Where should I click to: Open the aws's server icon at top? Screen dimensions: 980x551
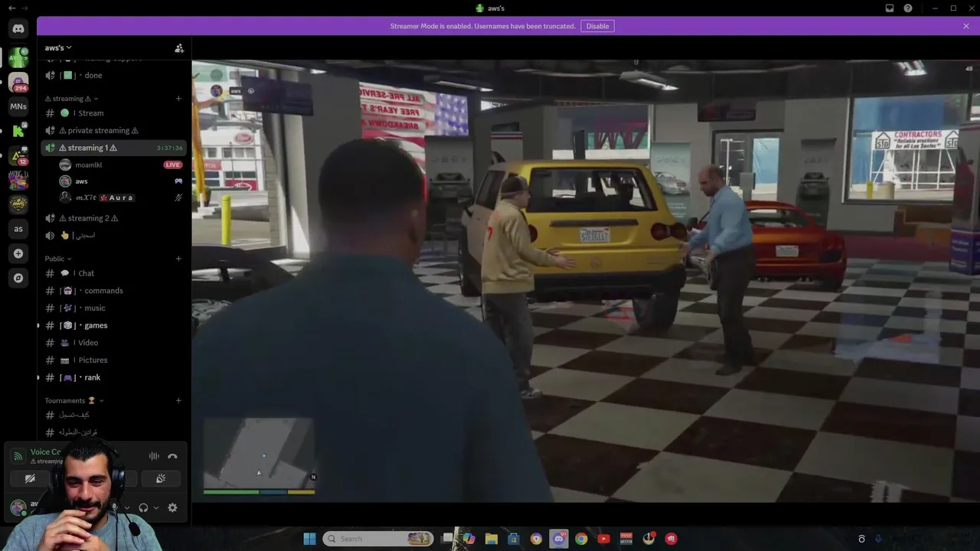[x=18, y=57]
